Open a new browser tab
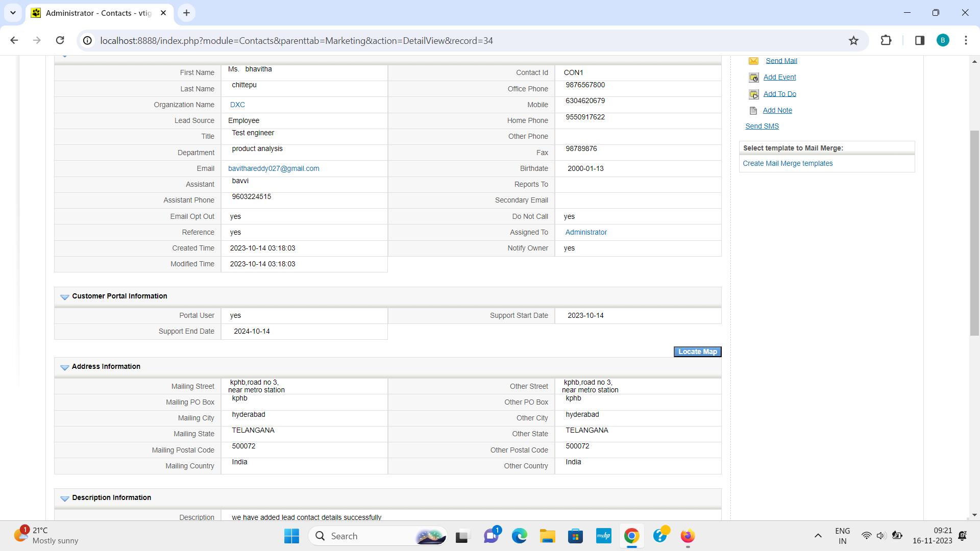The image size is (980, 551). (186, 13)
